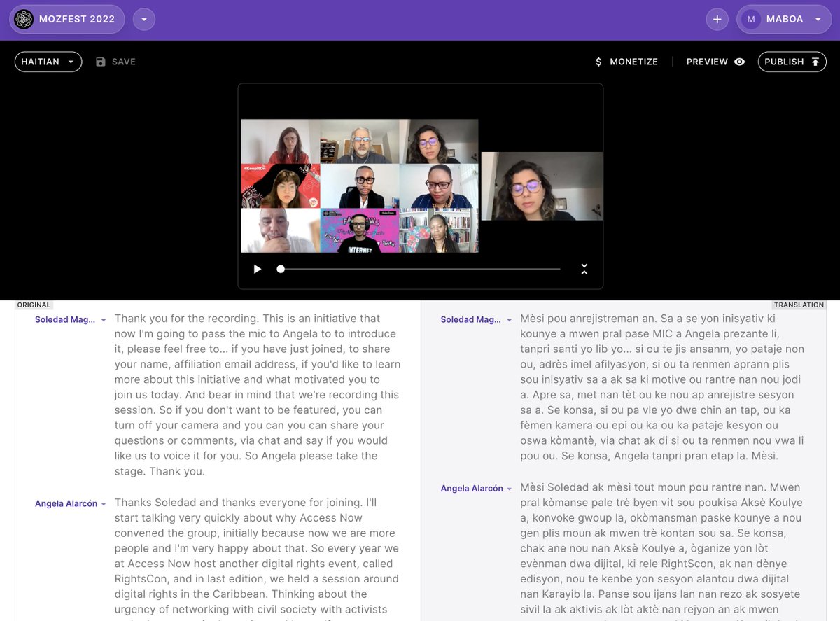Image resolution: width=840 pixels, height=621 pixels.
Task: Open the MOZFEST 2022 project button
Action: click(x=66, y=20)
